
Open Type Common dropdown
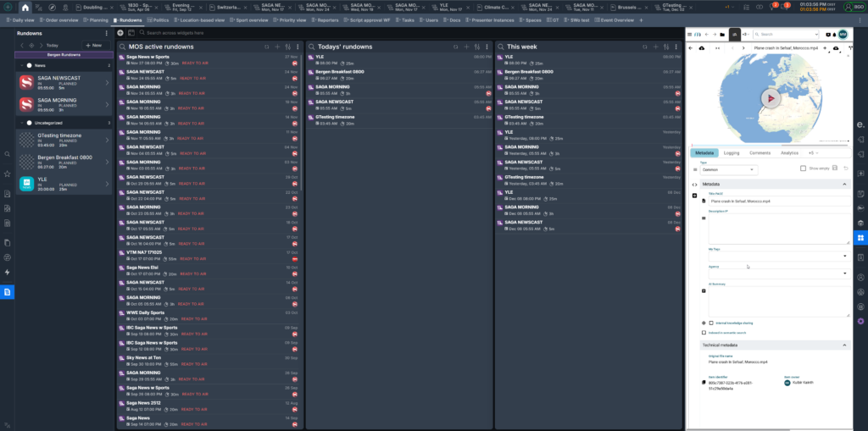coord(728,170)
